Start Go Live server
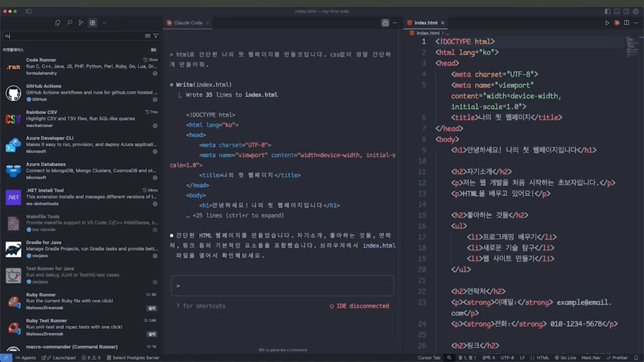644x362 pixels. click(565, 358)
